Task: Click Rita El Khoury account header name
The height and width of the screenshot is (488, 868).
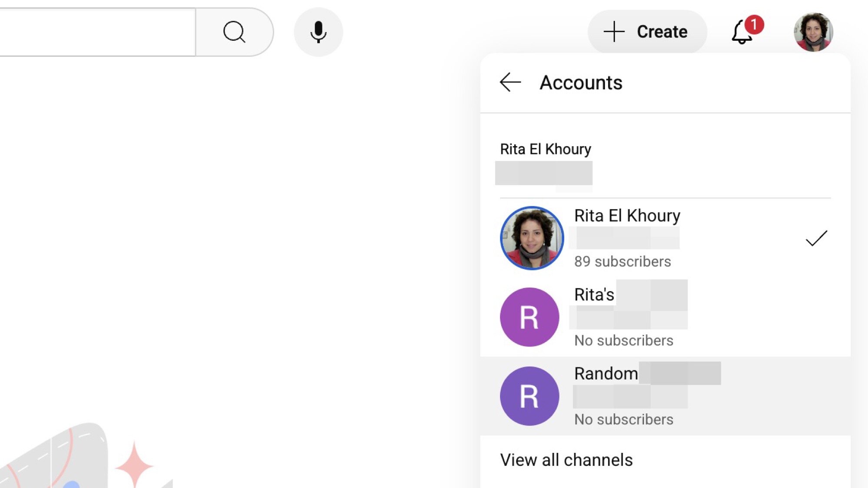Action: click(546, 149)
